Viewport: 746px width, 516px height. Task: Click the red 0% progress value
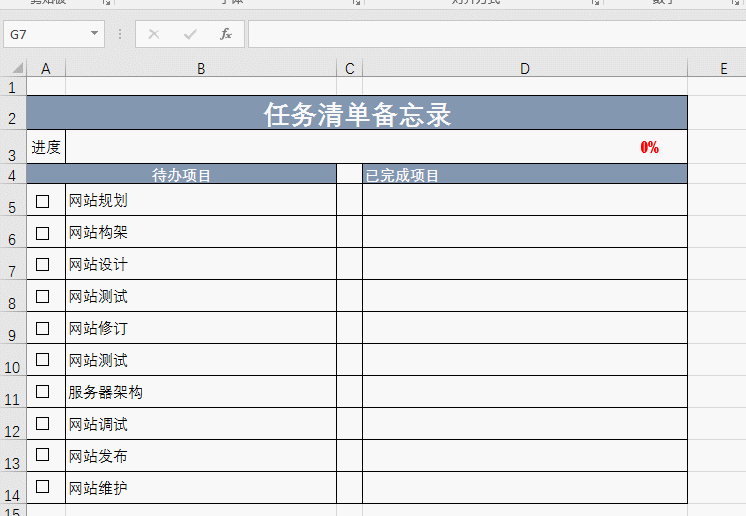649,147
